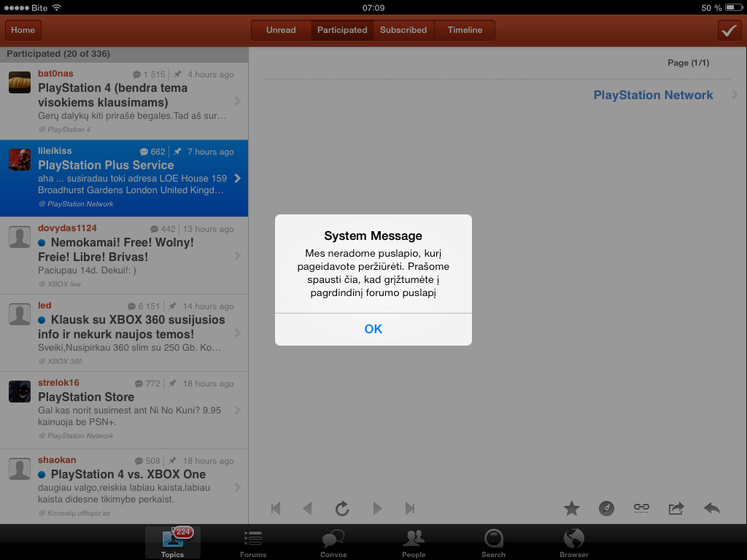
Task: Tap the reply arrow icon
Action: (x=712, y=508)
